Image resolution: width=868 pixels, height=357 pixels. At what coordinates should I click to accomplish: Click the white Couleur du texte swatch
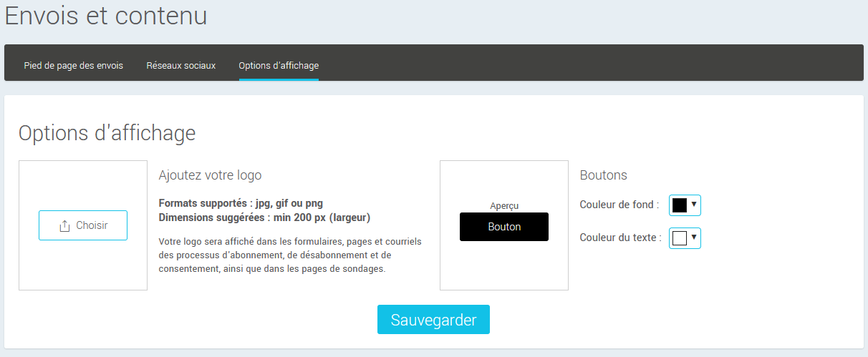680,238
